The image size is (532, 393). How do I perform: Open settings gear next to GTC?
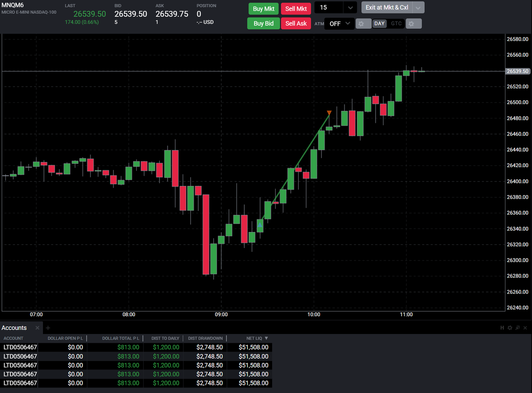tap(414, 24)
